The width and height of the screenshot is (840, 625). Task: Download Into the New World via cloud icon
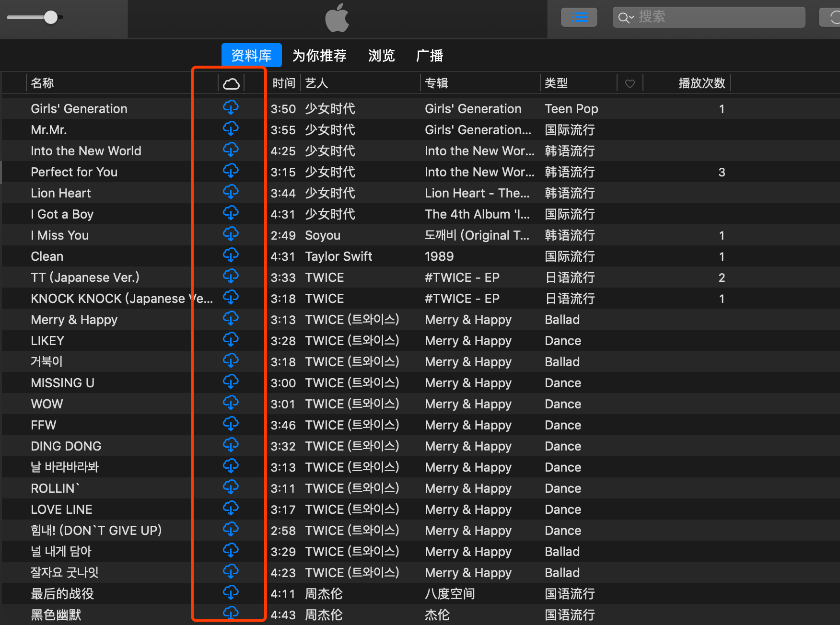[231, 150]
